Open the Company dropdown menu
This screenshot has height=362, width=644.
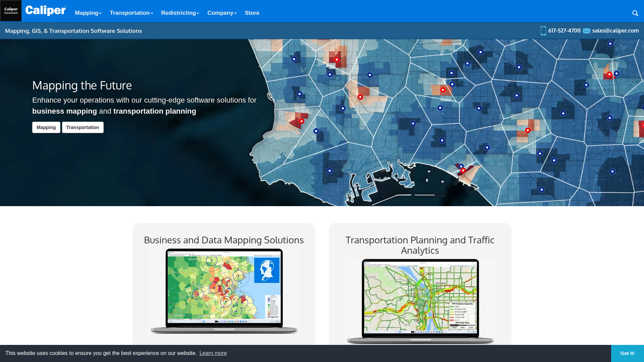tap(222, 13)
